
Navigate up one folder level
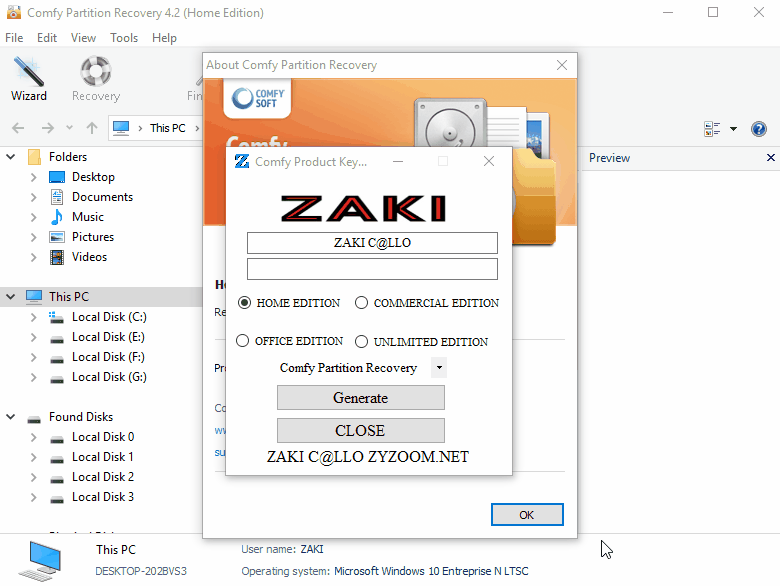coord(92,128)
